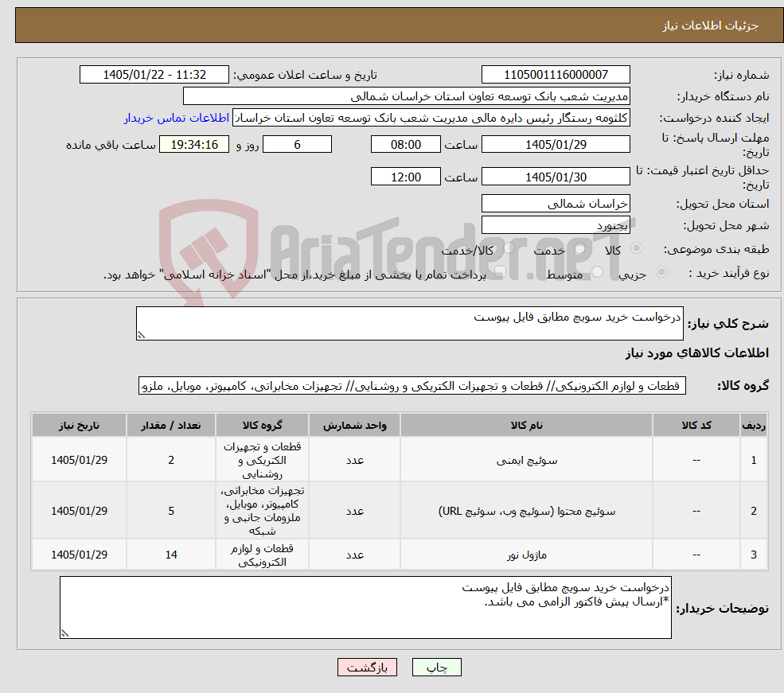Image resolution: width=784 pixels, height=693 pixels.
Task: Click the ردیف column header
Action: [754, 425]
